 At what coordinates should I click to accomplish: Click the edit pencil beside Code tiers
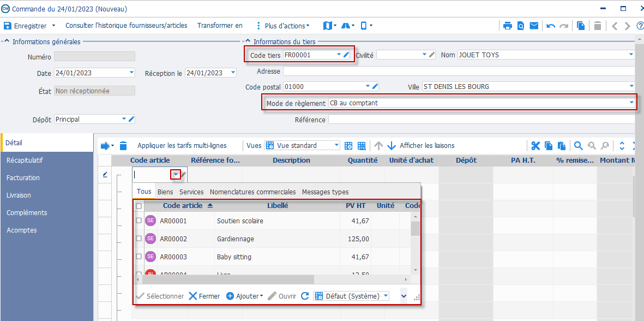pos(346,55)
